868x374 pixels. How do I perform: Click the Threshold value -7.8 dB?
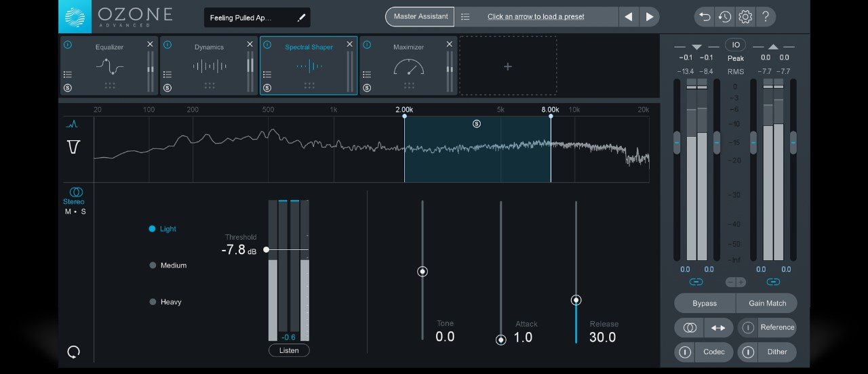239,250
